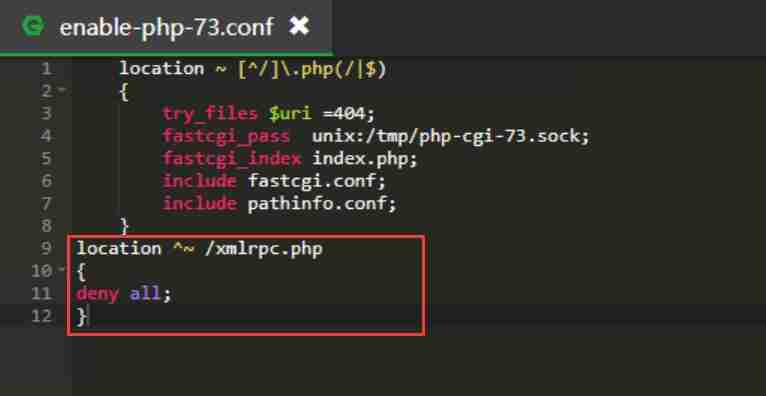Click on fastcgi_index keyword
Image resolution: width=766 pixels, height=396 pixels.
click(232, 159)
